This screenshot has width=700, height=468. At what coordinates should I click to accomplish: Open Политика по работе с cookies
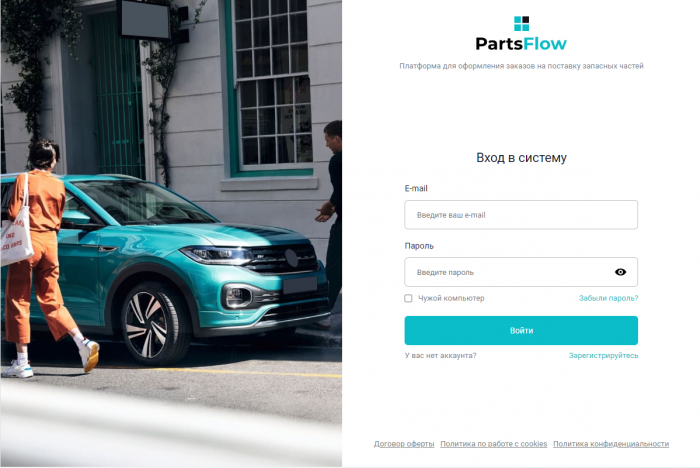(493, 444)
